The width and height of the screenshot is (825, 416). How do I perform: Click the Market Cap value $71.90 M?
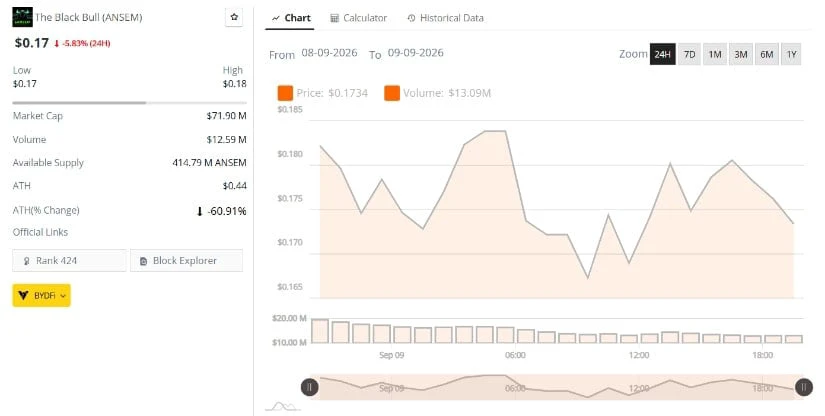tap(226, 116)
